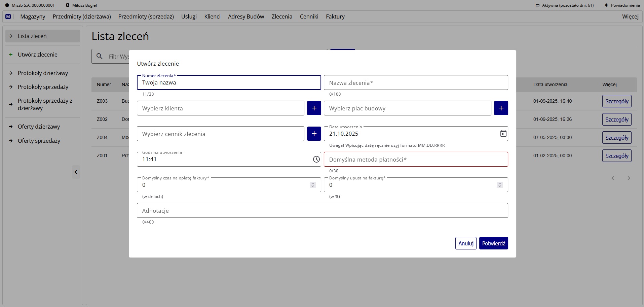Screen dimensions: 644x307
Task: Add new construction site with plus button
Action: coord(501,108)
